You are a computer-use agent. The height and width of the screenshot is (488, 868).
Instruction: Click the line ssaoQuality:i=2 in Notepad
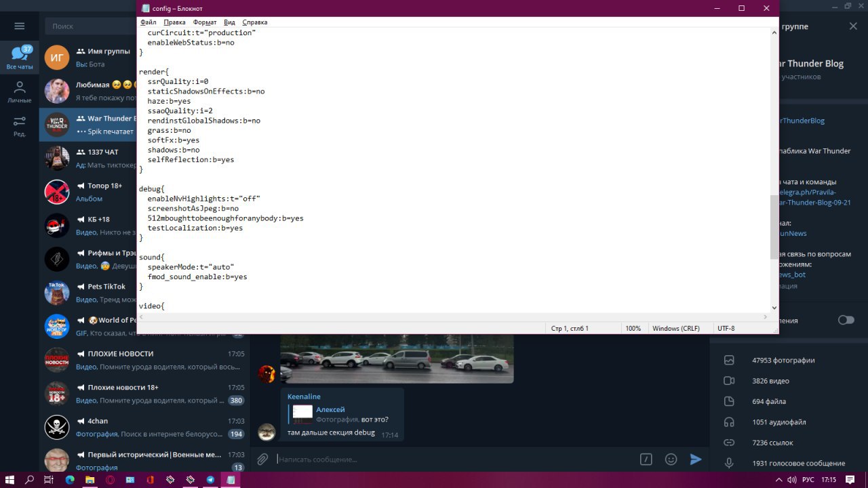[180, 110]
